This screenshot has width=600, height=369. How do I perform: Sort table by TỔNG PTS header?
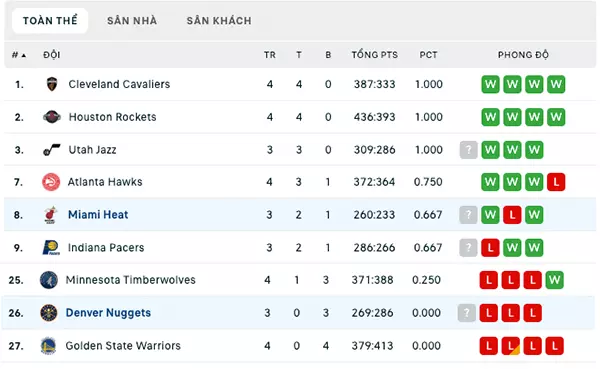[375, 55]
